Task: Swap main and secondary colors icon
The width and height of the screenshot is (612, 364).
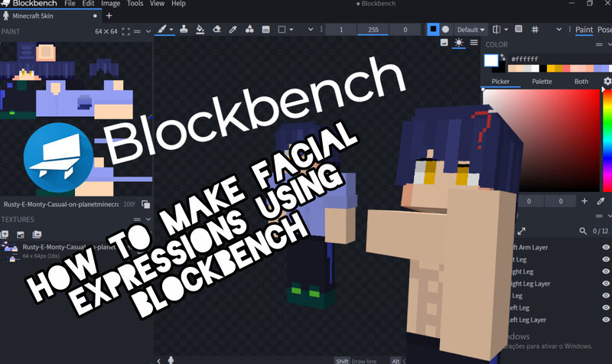Action: (503, 57)
